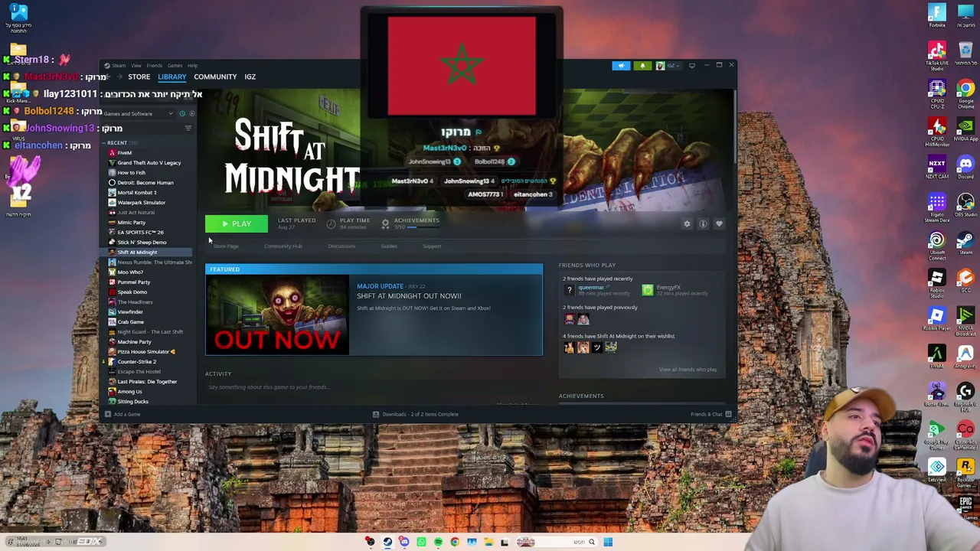Open the Fortnite desktop shortcut

click(x=937, y=15)
